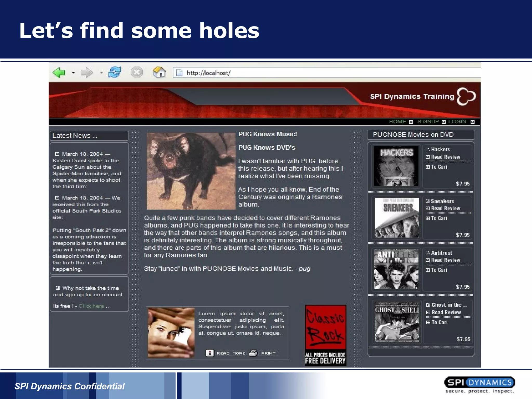Viewport: 532px width, 399px height.
Task: Click the SPI Dynamics Training logo swirl
Action: [x=466, y=96]
